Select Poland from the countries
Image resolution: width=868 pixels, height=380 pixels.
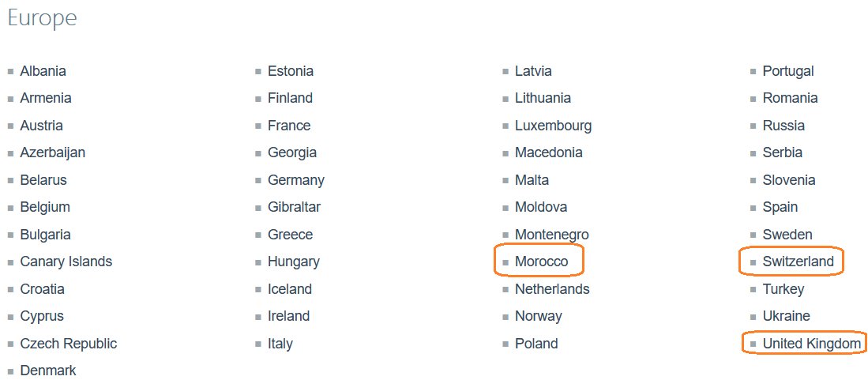coord(535,344)
